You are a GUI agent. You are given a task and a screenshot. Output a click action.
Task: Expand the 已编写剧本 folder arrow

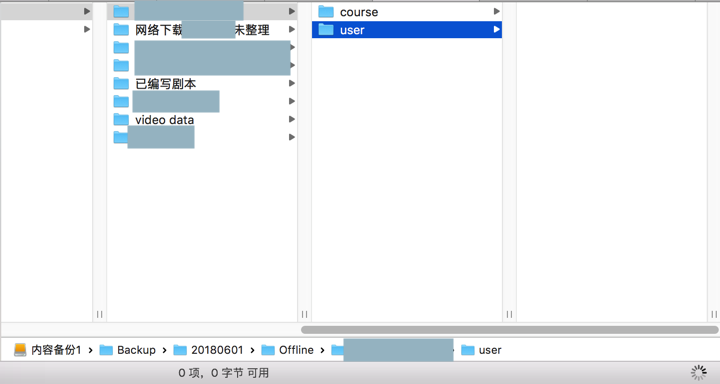(292, 83)
